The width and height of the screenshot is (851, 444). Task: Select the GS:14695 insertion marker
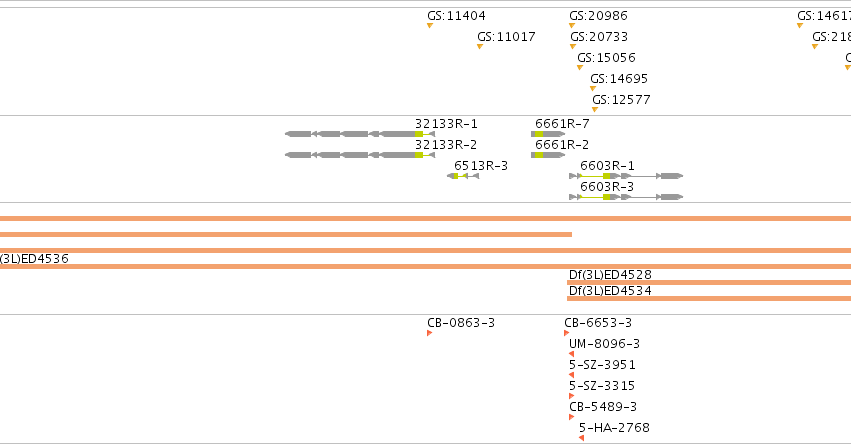pos(593,88)
